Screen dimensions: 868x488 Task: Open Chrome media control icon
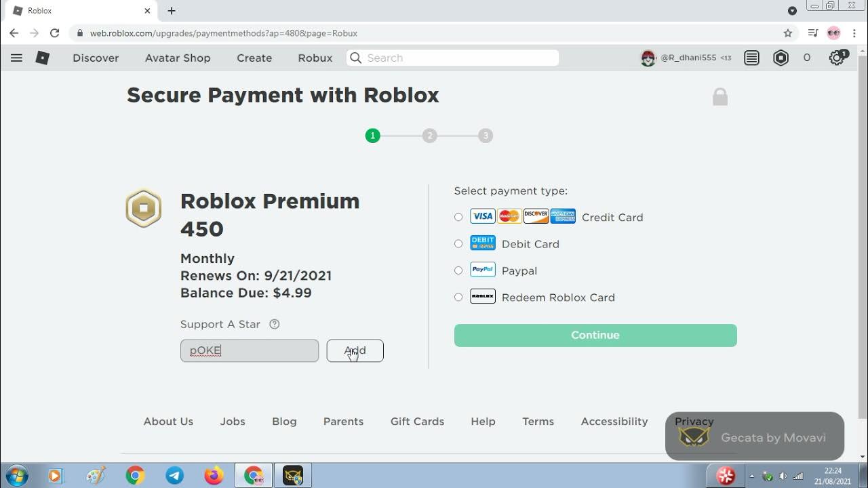tap(813, 33)
